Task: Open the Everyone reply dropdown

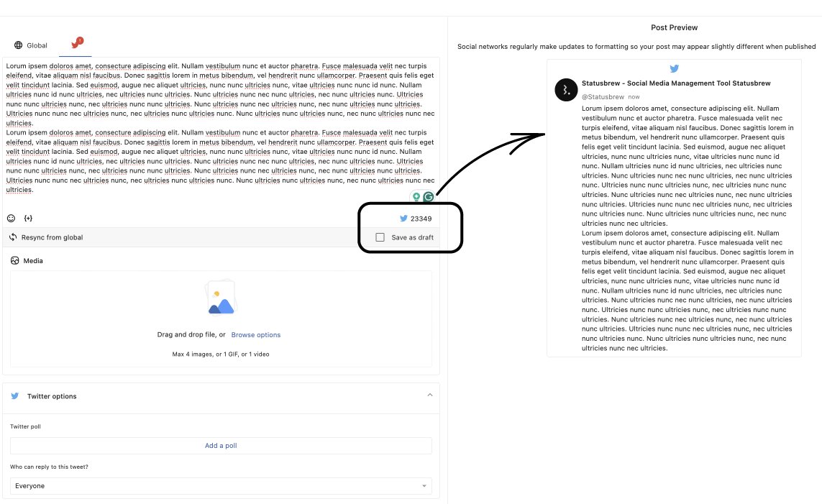Action: 221,485
